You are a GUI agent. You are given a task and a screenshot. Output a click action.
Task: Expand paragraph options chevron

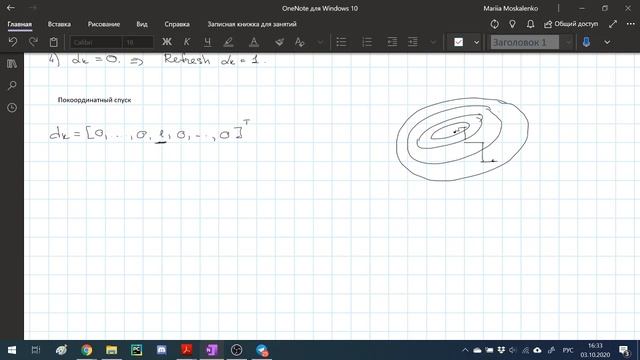(x=433, y=42)
